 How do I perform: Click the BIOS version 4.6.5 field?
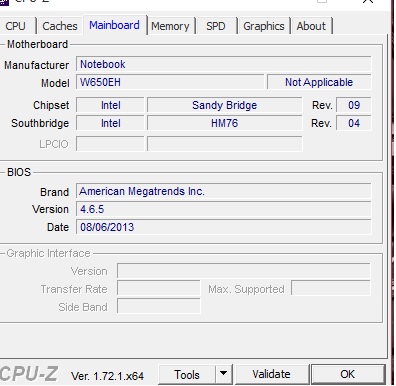pos(223,209)
